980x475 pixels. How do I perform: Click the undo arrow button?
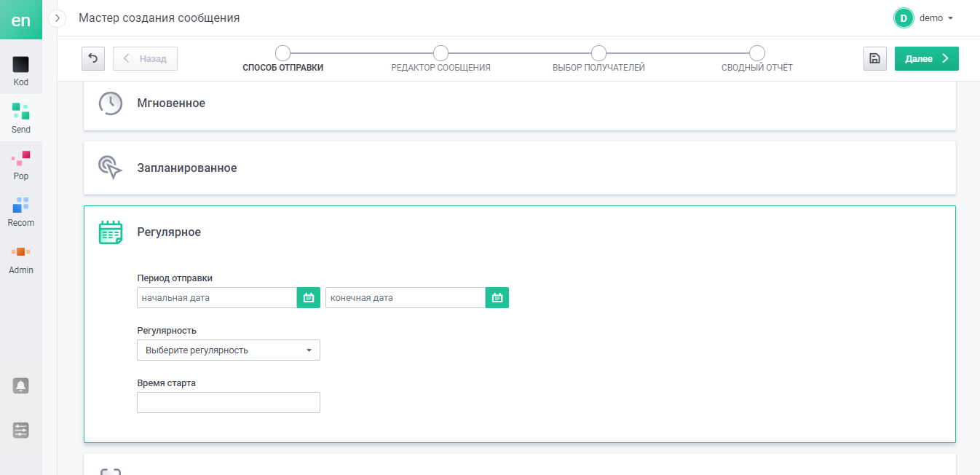click(93, 58)
